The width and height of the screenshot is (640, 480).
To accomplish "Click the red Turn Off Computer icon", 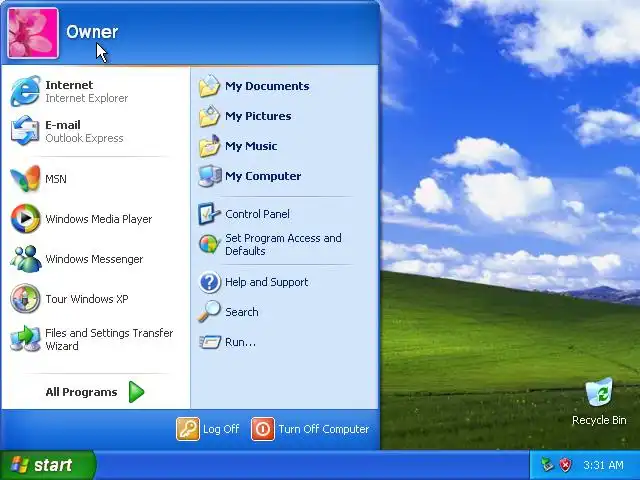I will (263, 429).
